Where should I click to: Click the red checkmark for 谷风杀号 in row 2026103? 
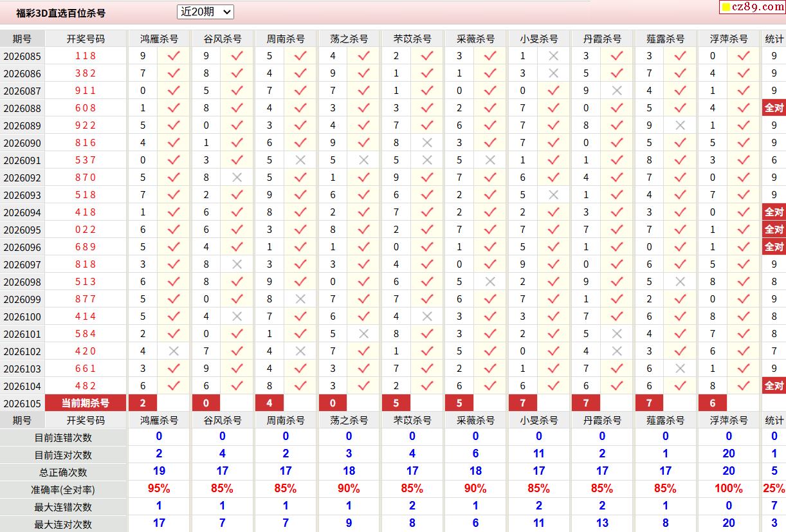coord(237,369)
